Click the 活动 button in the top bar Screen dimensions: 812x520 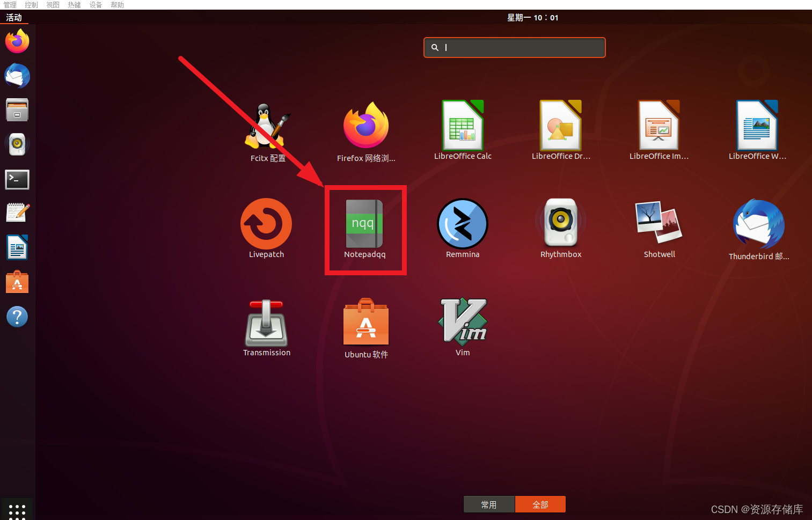click(14, 17)
